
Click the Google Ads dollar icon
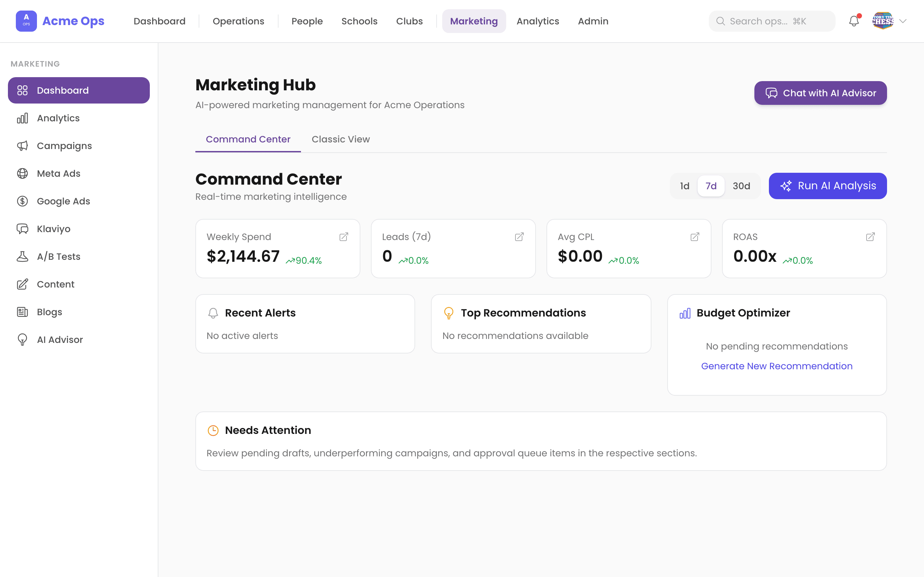click(x=23, y=201)
